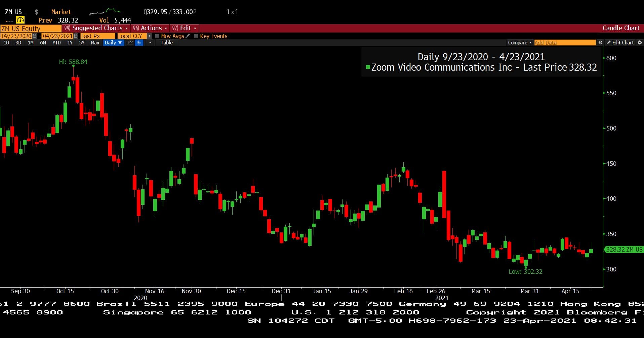This screenshot has height=338, width=644.
Task: Click the ZM US Equity security field
Action: pyautogui.click(x=31, y=29)
